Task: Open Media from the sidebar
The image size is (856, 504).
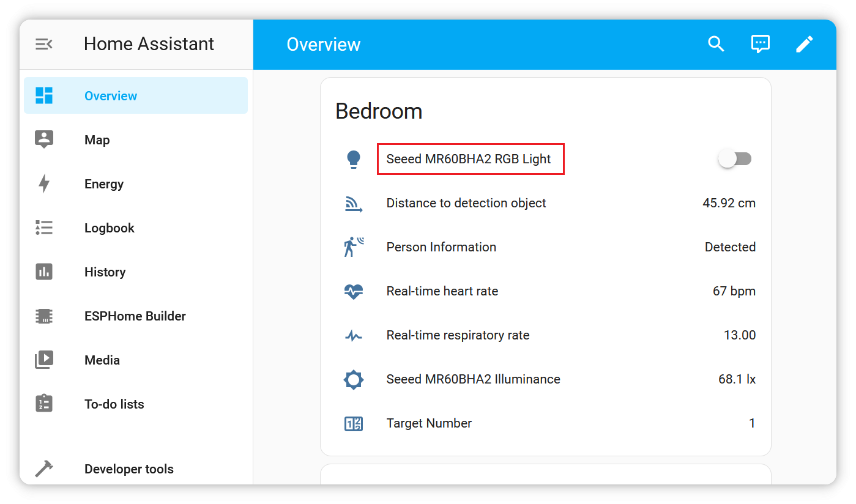Action: 136,360
